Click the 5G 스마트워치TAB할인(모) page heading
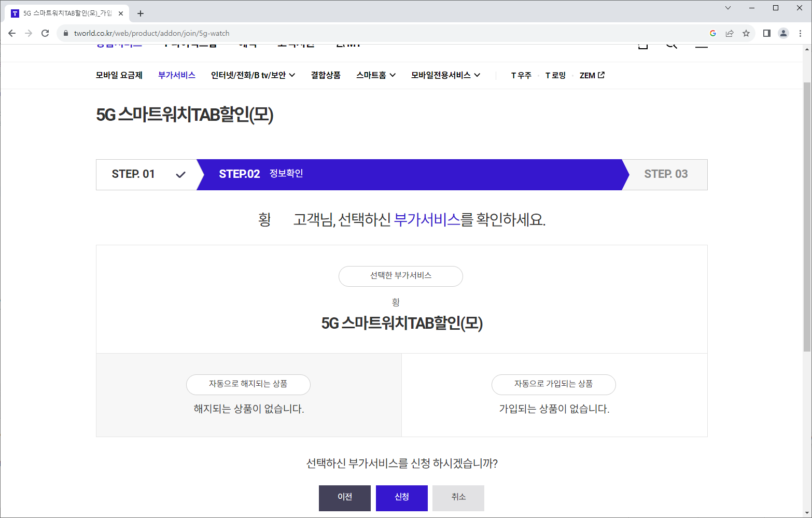 185,115
